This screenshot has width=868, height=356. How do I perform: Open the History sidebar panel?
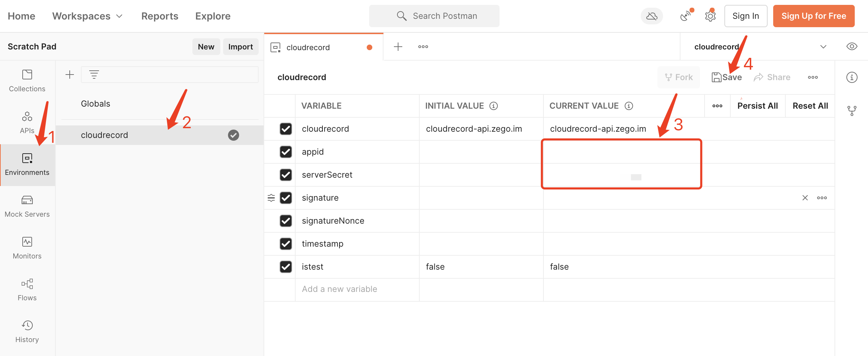point(27,332)
